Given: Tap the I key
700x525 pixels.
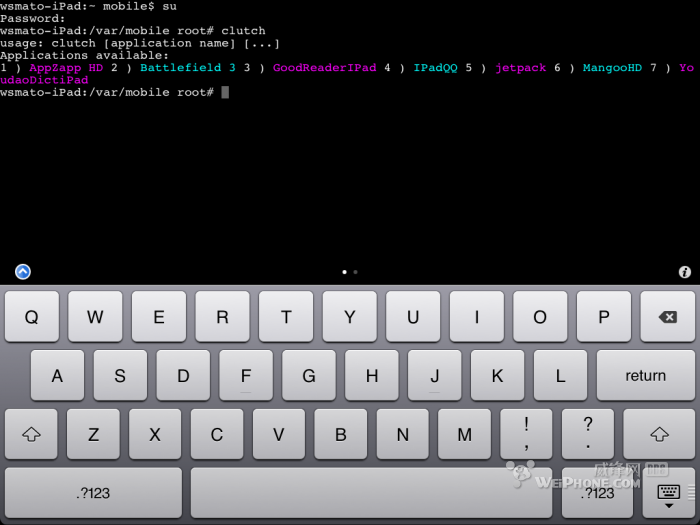Looking at the screenshot, I should click(x=477, y=317).
